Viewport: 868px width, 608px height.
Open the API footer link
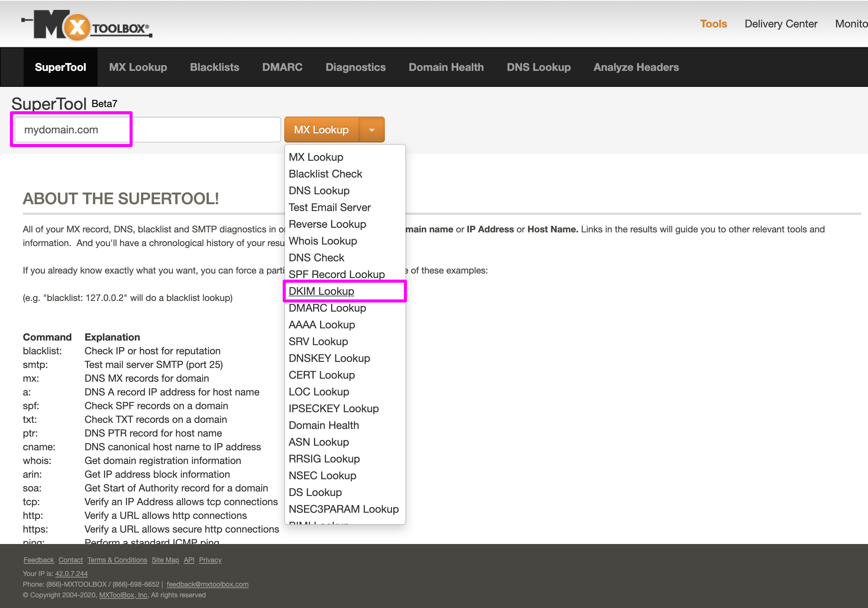pos(189,560)
